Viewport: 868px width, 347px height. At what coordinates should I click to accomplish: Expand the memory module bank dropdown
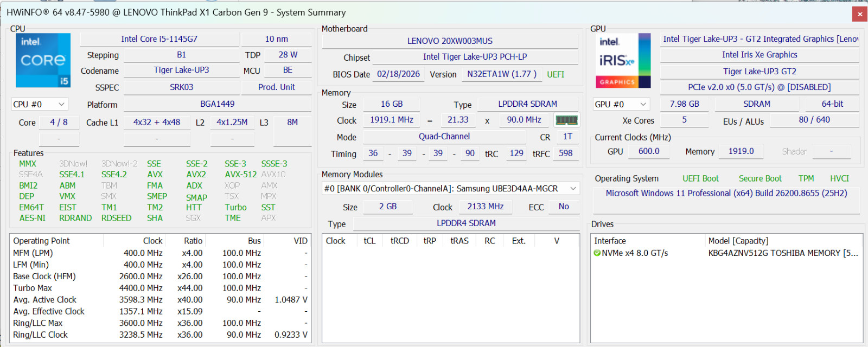(451, 189)
